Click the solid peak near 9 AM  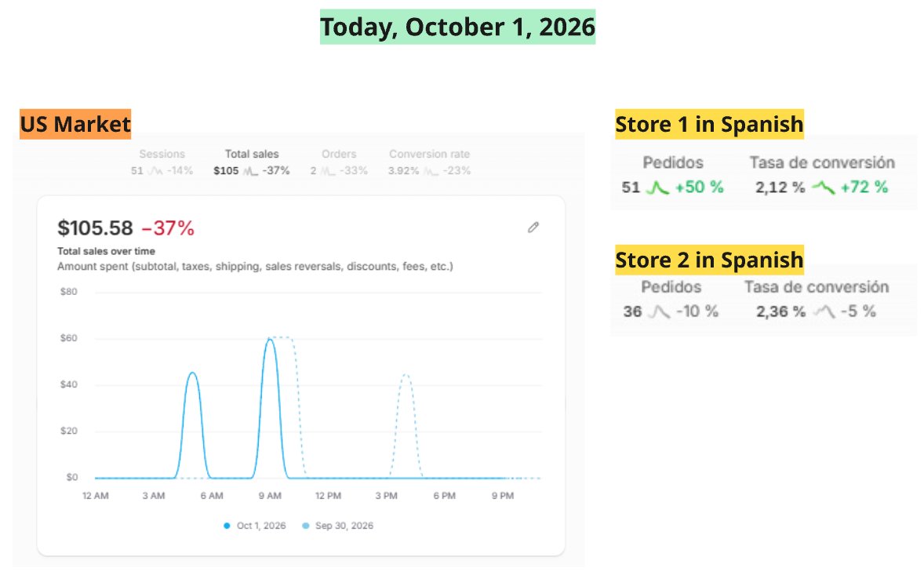[x=270, y=340]
